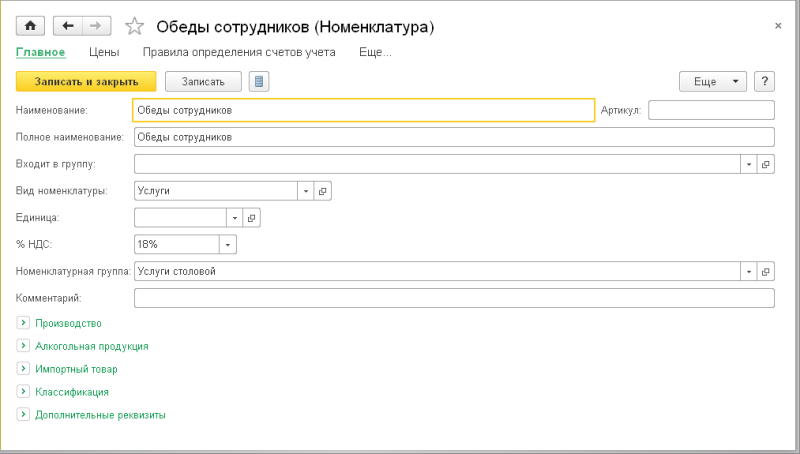This screenshot has width=800, height=454.
Task: Open the Единица dropdown arrow
Action: coord(234,217)
